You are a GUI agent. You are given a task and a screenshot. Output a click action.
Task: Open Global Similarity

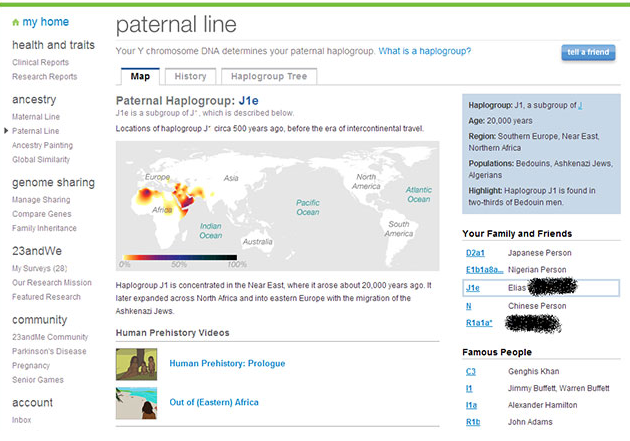click(41, 159)
